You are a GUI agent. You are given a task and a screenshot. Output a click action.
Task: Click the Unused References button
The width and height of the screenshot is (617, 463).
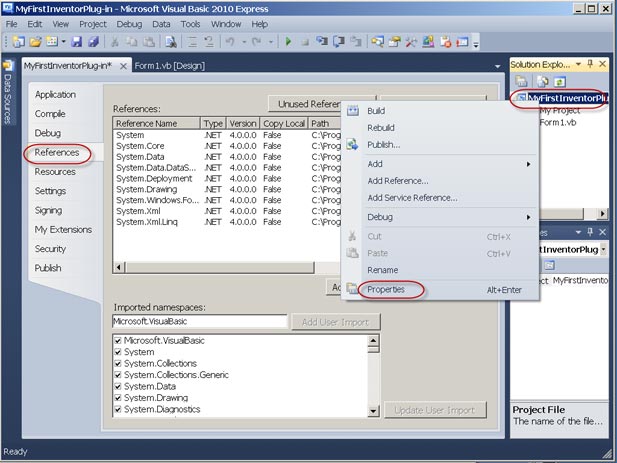[313, 104]
